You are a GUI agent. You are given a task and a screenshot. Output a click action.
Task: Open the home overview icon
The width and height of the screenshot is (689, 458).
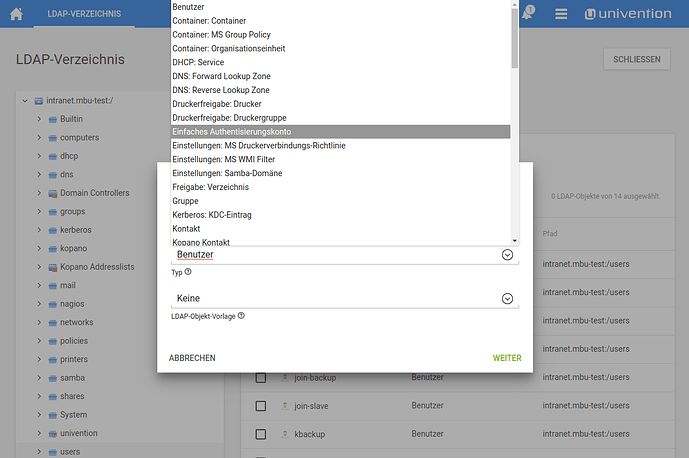pos(16,14)
